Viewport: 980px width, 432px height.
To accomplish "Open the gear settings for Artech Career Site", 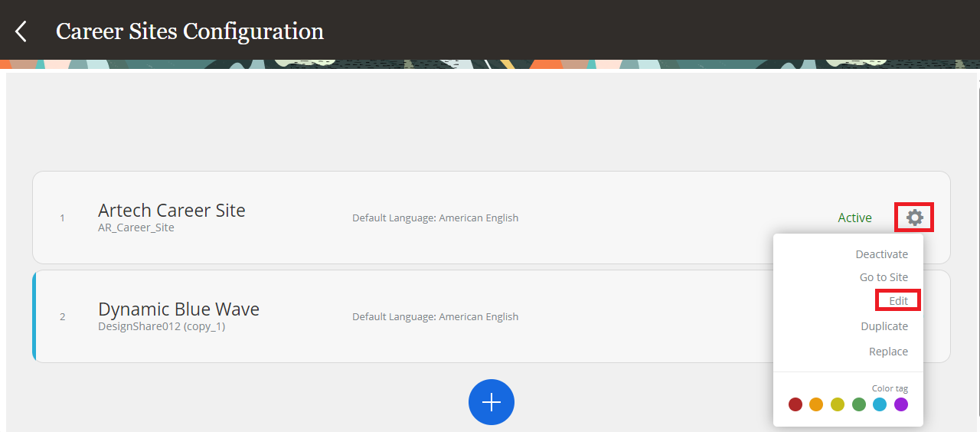I will pos(914,218).
